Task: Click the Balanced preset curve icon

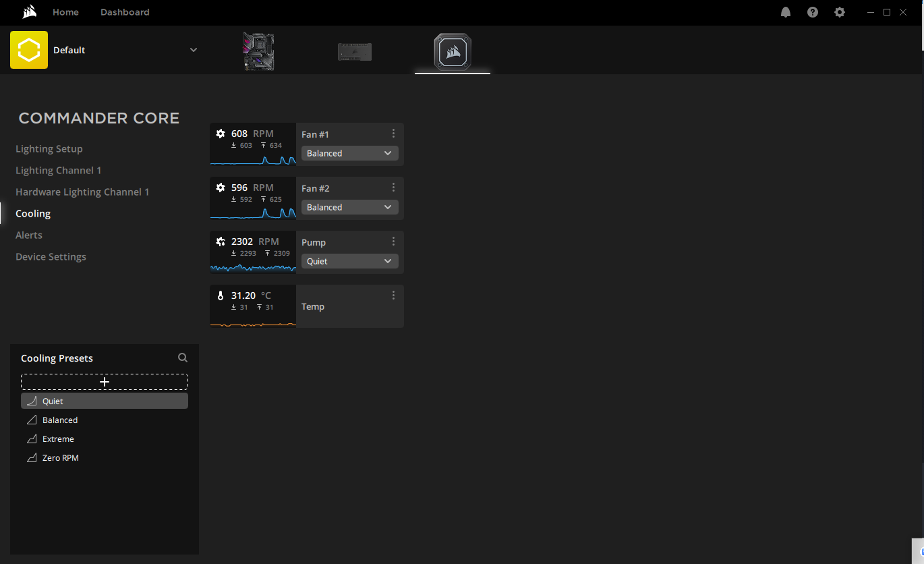Action: click(32, 420)
